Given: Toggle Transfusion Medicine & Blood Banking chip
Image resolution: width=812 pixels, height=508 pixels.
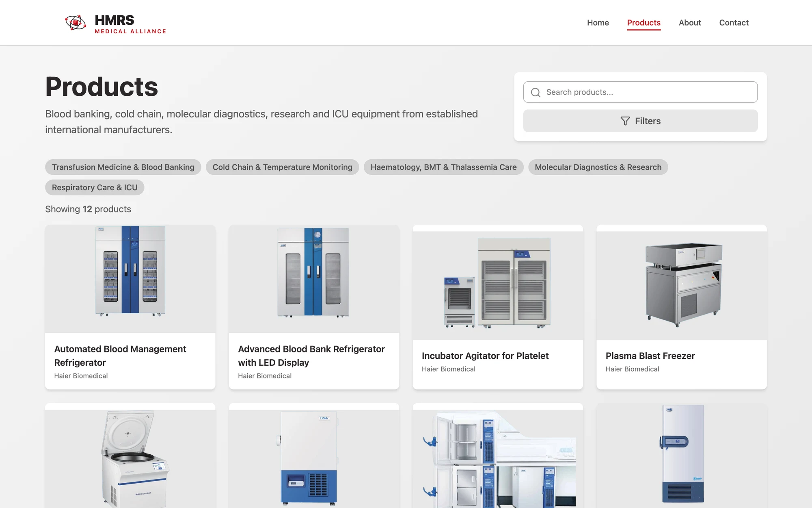Looking at the screenshot, I should point(123,167).
